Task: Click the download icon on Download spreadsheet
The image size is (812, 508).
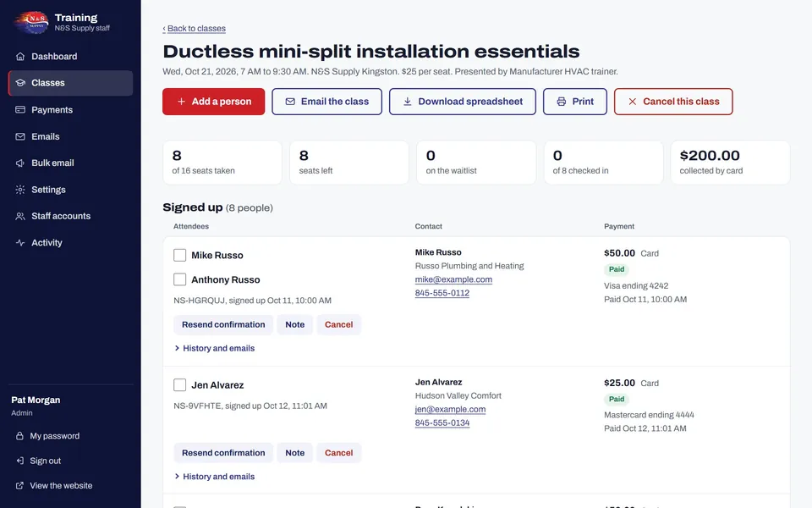Action: pyautogui.click(x=408, y=102)
